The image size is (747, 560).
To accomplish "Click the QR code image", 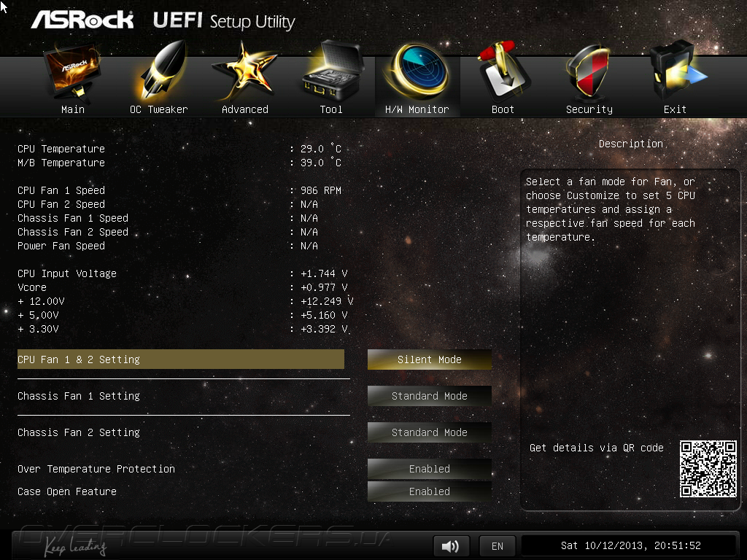I will click(708, 469).
